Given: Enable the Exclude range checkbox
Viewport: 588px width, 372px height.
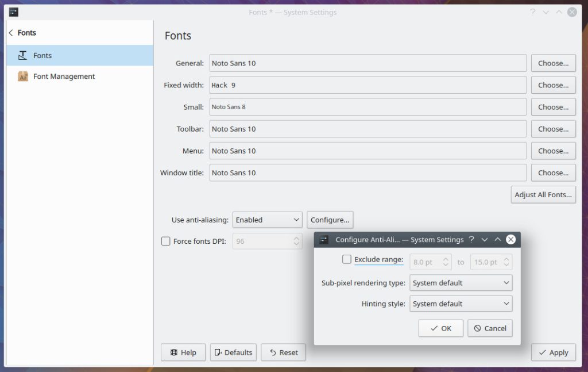Looking at the screenshot, I should coord(347,259).
